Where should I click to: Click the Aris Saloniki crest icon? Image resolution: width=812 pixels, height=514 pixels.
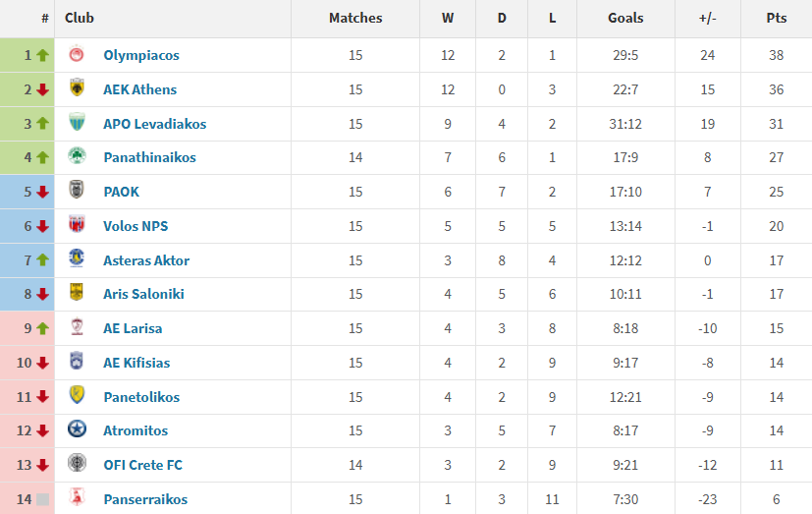pyautogui.click(x=77, y=294)
